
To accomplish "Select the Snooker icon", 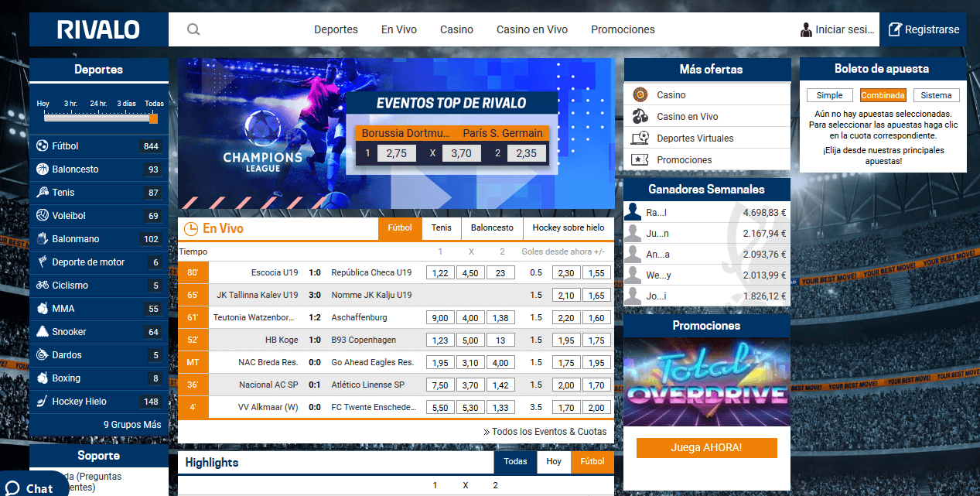I will point(43,331).
